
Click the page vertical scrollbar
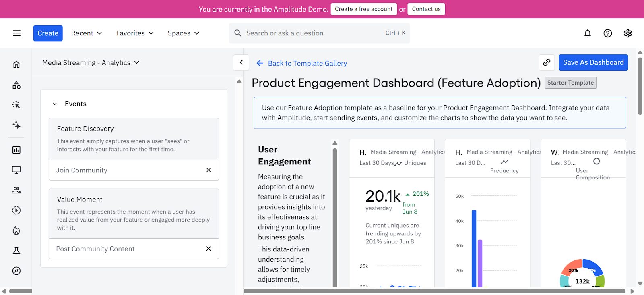(640, 87)
